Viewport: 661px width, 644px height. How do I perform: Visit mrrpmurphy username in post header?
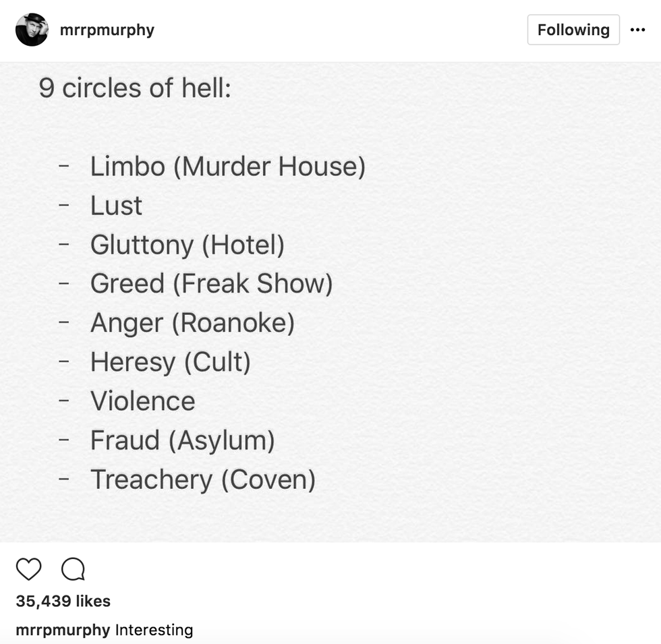click(107, 30)
